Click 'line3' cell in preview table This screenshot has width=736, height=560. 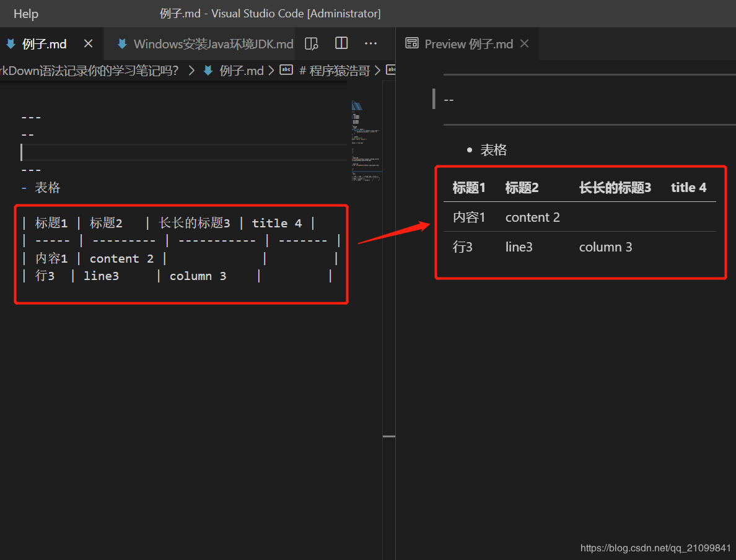tap(519, 247)
